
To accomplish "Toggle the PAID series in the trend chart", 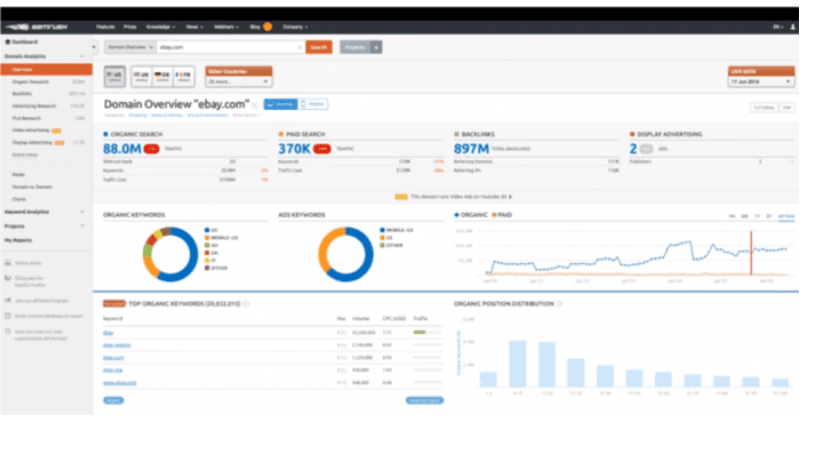I will click(502, 215).
